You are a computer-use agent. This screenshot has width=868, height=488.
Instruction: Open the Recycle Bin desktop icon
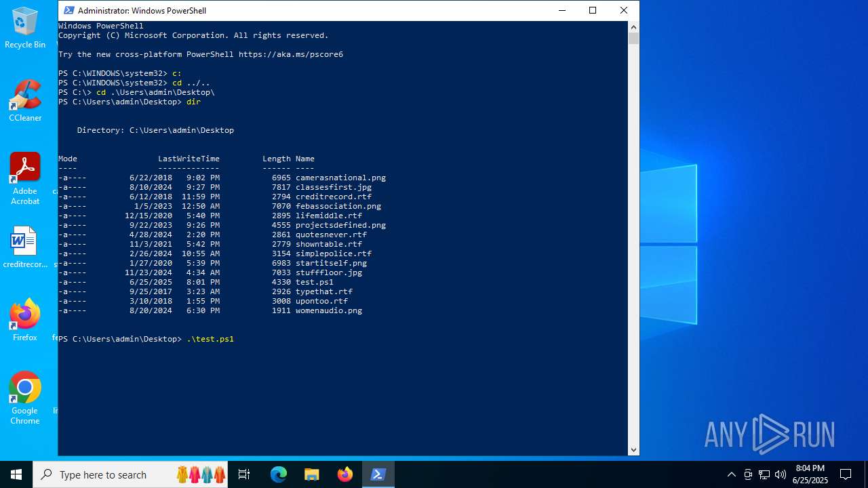pyautogui.click(x=25, y=28)
